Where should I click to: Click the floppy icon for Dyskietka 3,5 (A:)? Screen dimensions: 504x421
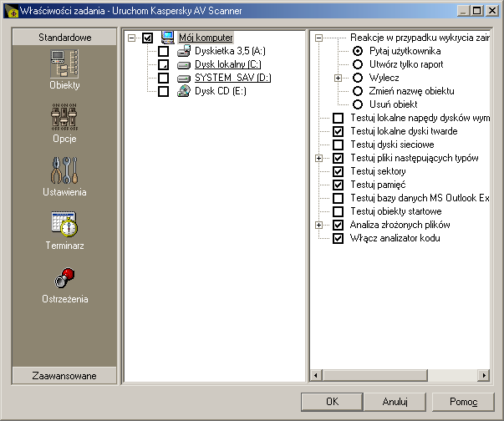[x=184, y=51]
